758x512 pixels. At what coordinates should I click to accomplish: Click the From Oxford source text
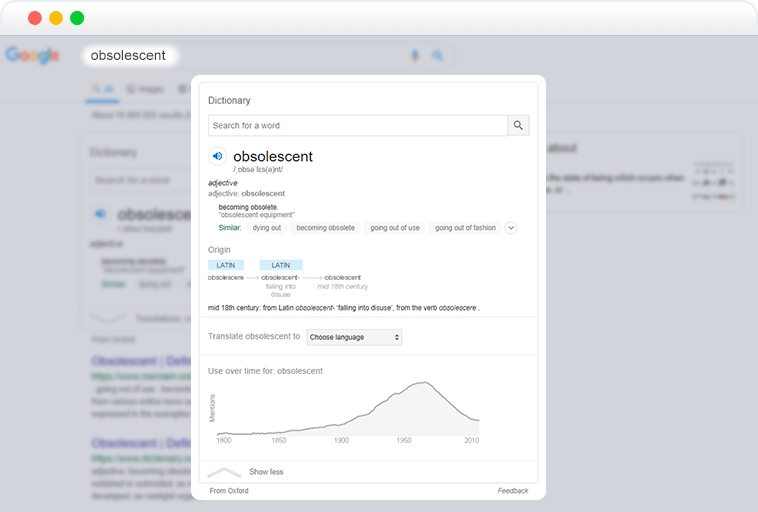coord(229,491)
